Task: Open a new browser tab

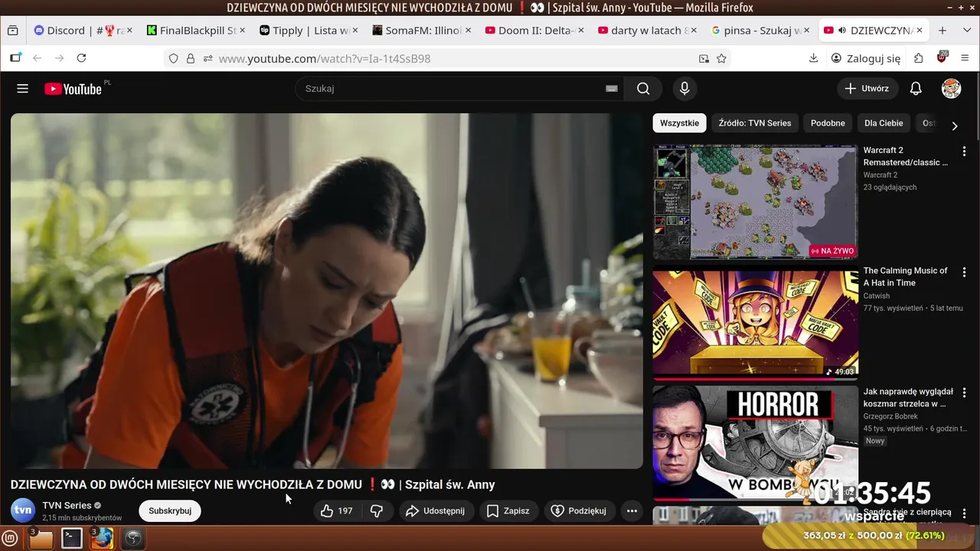Action: (x=942, y=31)
